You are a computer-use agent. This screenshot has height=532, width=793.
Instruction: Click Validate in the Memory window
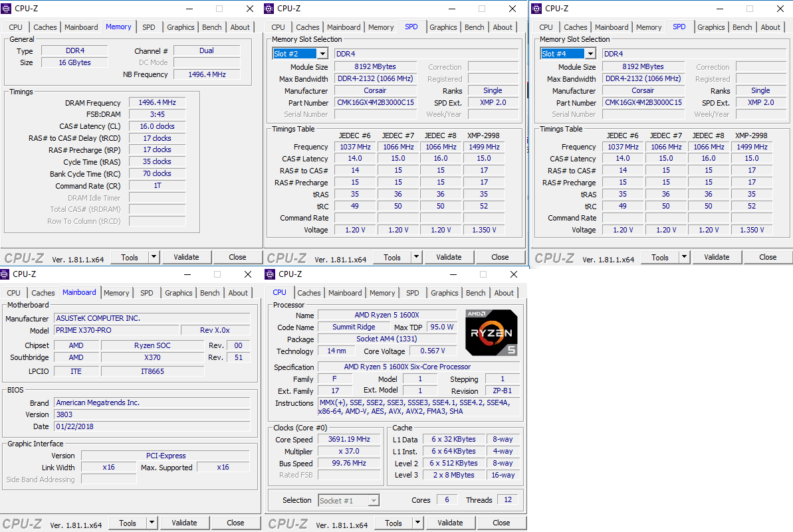coord(186,257)
